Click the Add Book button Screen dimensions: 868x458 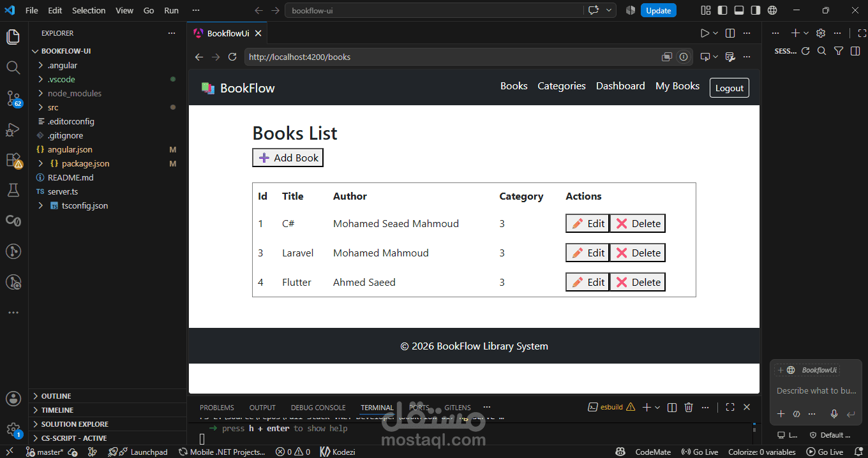pyautogui.click(x=288, y=158)
